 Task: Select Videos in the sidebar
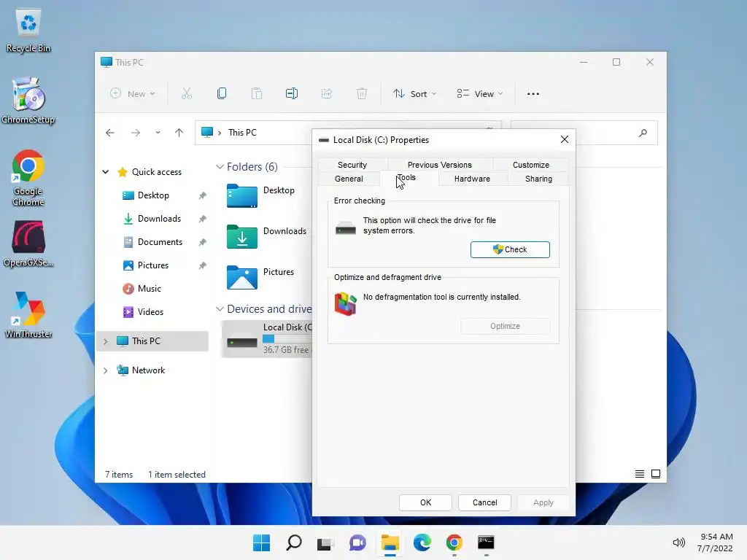pos(149,312)
